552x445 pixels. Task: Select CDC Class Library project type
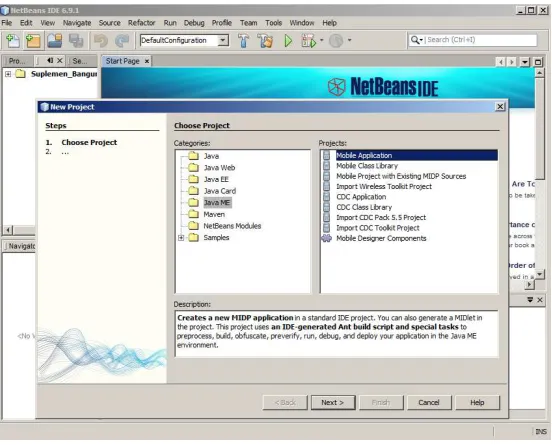tap(364, 207)
